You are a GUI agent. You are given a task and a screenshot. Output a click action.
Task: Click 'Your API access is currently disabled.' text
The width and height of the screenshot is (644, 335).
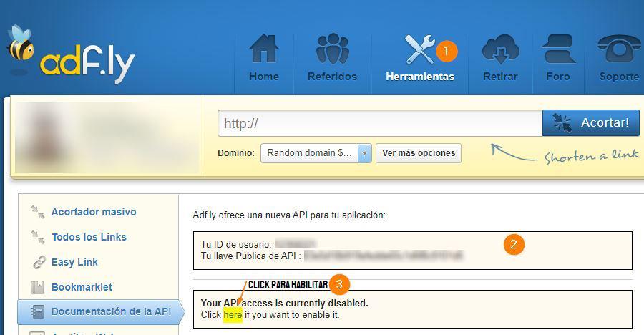tap(284, 303)
